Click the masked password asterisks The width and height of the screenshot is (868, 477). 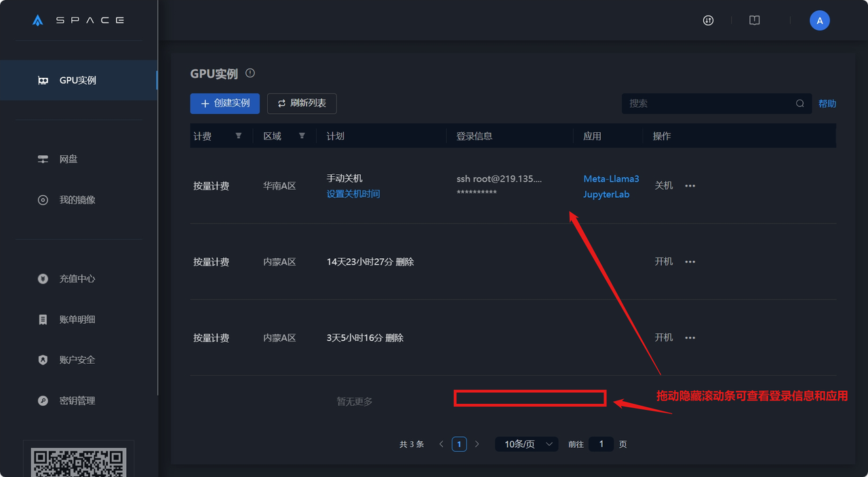[477, 193]
